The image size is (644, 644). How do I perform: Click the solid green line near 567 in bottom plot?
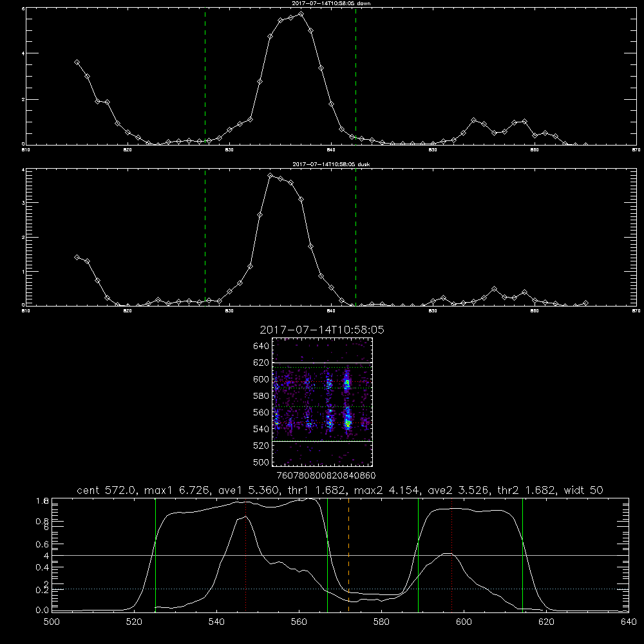click(327, 554)
